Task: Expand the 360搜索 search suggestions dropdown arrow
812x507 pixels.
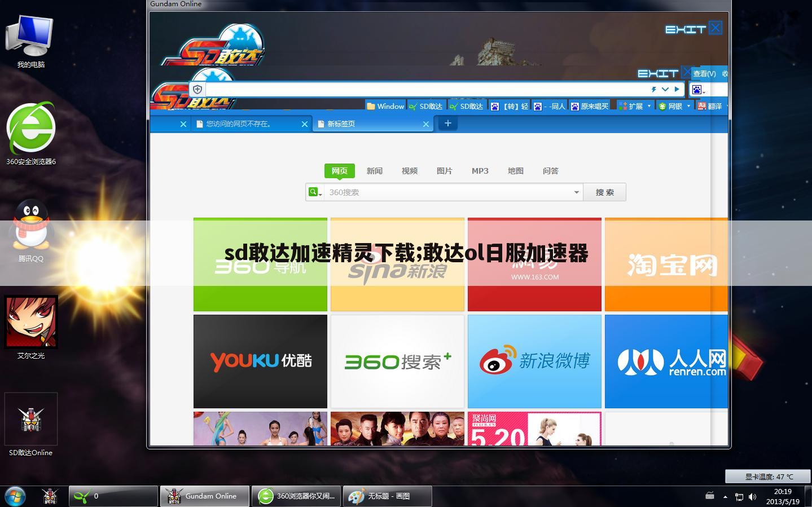Action: (x=576, y=192)
